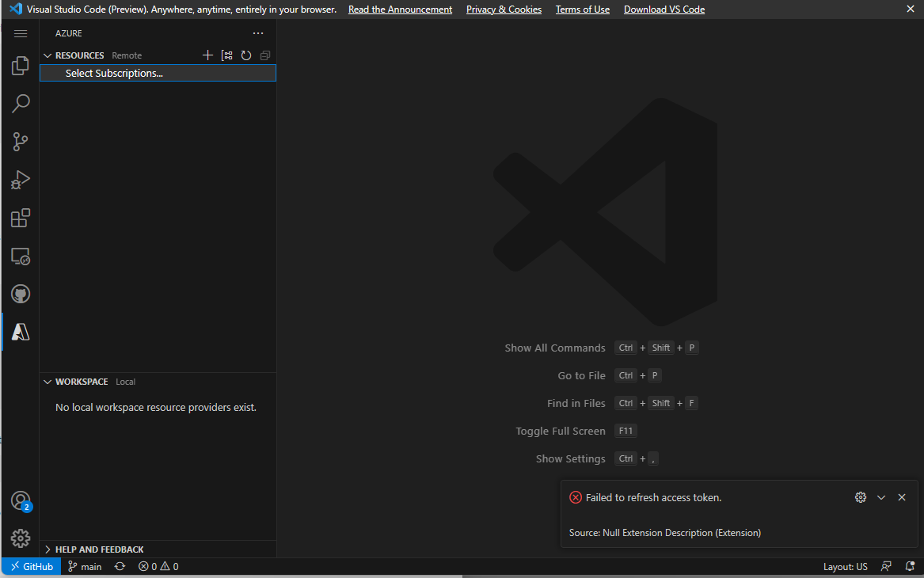Select the Run and Debug icon
The height and width of the screenshot is (578, 924).
[x=21, y=180]
